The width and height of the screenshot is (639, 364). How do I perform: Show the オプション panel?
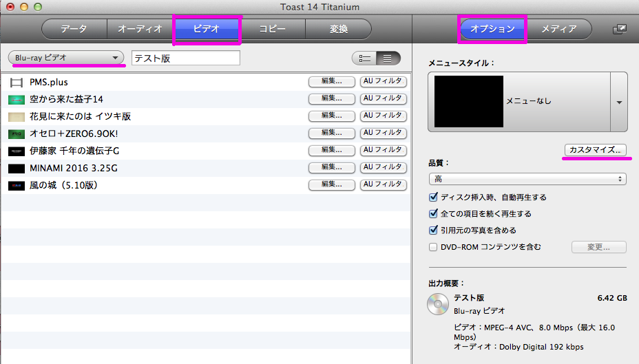point(493,29)
